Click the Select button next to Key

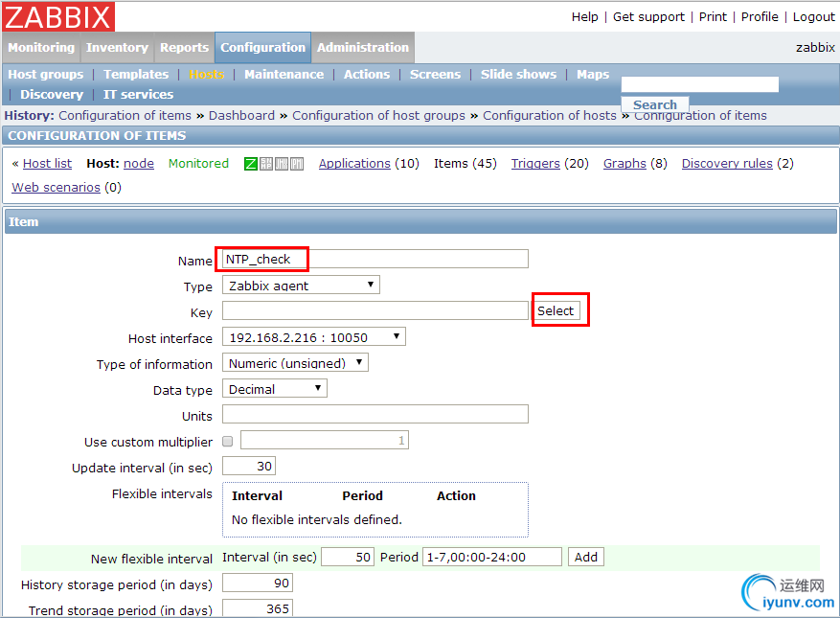(556, 310)
